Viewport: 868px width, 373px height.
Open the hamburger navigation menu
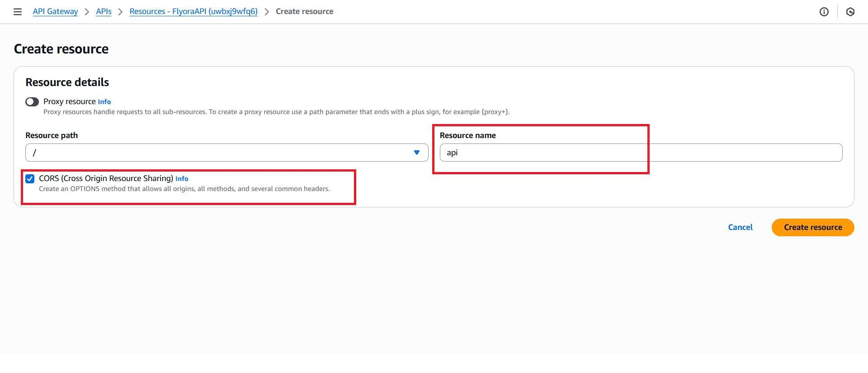click(x=18, y=12)
